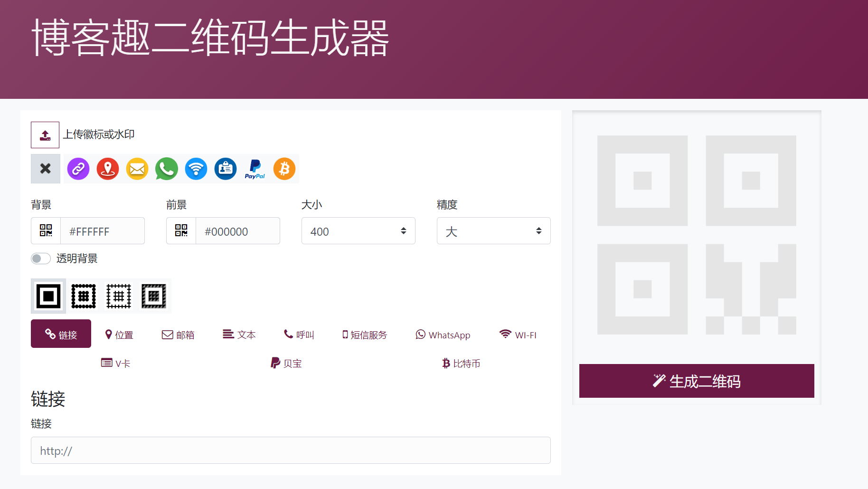Switch to the 链接 link tab
Screen dimensions: 868x489
(61, 334)
